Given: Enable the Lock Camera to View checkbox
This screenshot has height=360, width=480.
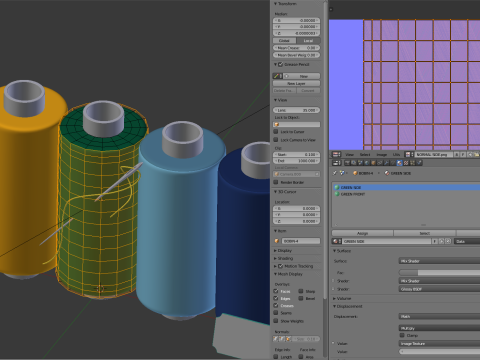Looking at the screenshot, I should [276, 140].
